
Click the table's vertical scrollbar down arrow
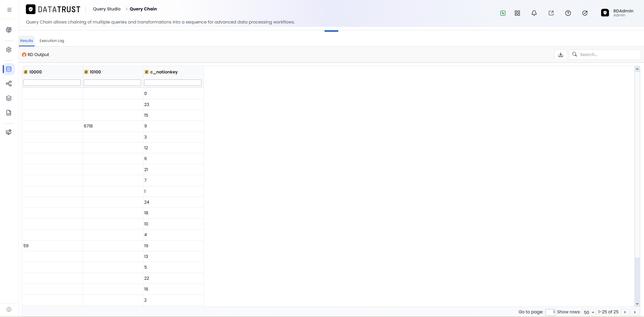(637, 304)
